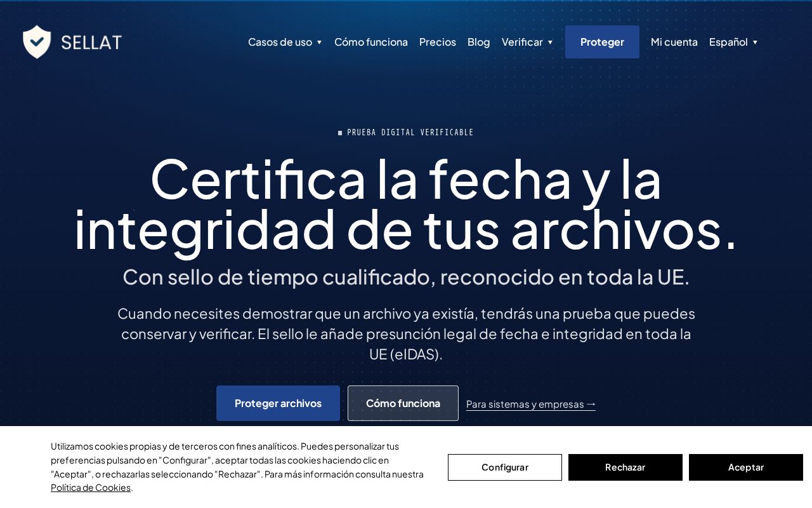This screenshot has height=508, width=812.
Task: Click the outlined Cómo funciona hero button
Action: pos(403,403)
